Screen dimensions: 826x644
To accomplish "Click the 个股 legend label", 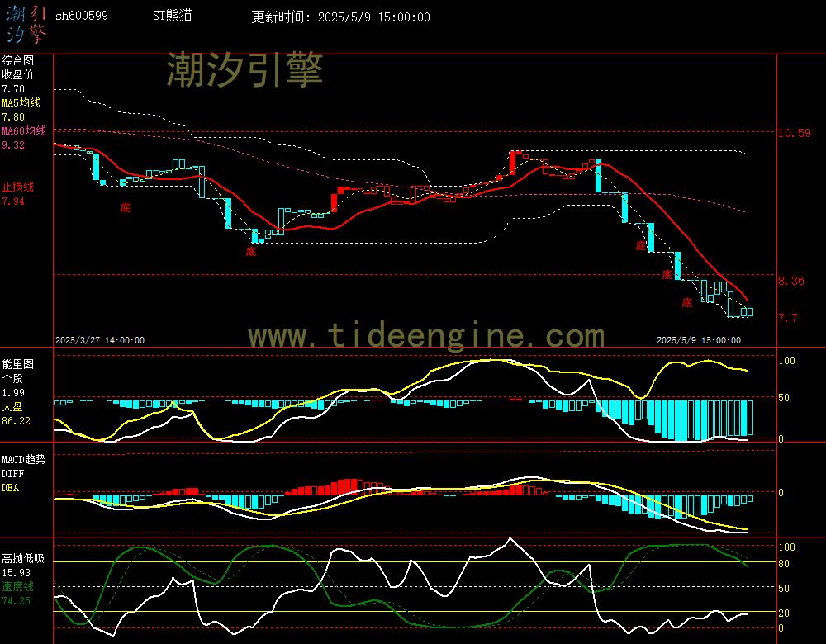I will [x=12, y=378].
